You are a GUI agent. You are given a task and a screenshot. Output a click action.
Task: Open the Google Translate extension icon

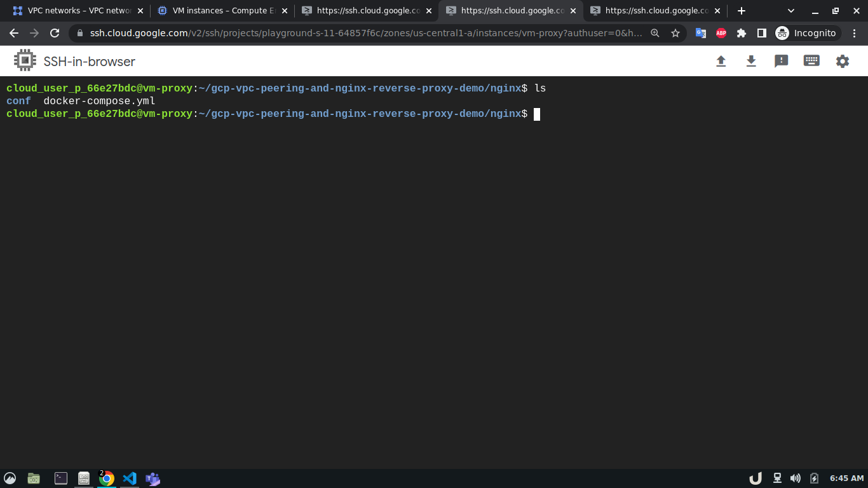point(701,33)
